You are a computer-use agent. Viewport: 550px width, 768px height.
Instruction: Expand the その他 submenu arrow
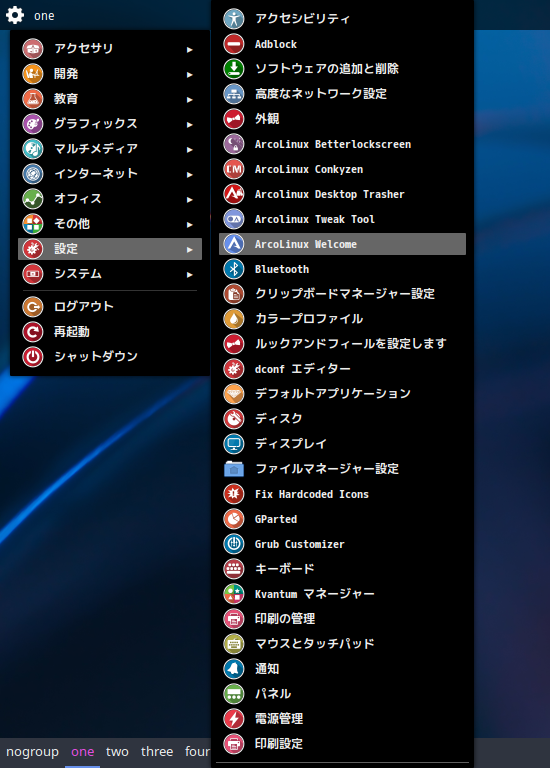190,224
